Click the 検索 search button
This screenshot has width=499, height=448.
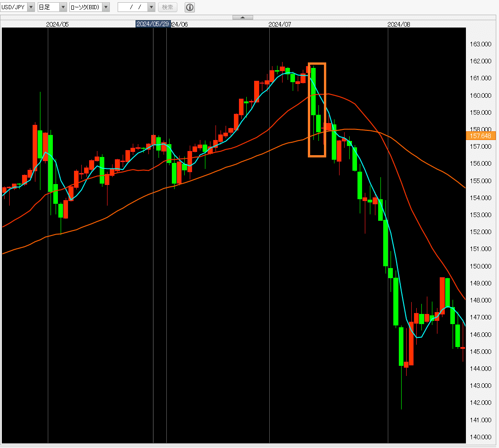[168, 7]
